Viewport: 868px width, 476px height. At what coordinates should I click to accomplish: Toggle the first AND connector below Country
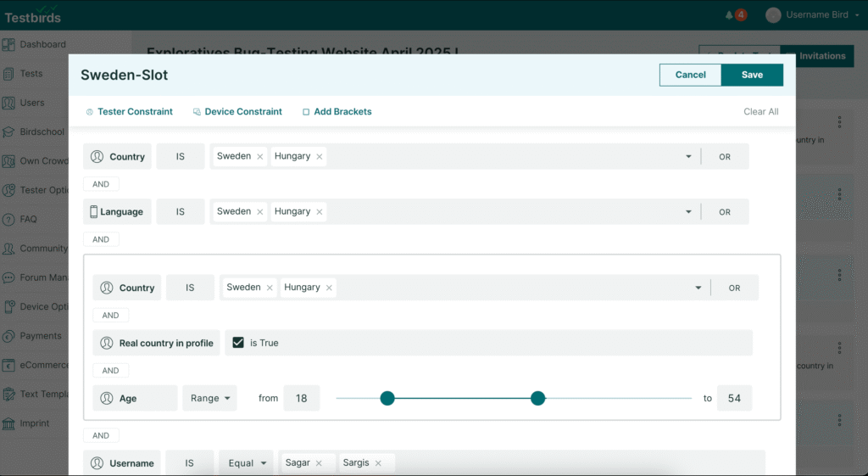click(x=101, y=184)
